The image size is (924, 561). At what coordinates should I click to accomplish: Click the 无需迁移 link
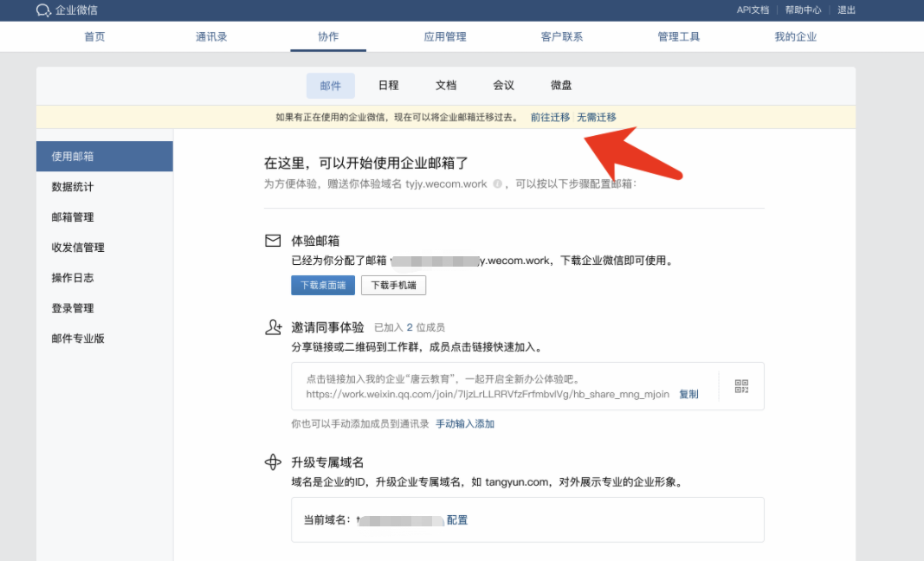tap(597, 117)
